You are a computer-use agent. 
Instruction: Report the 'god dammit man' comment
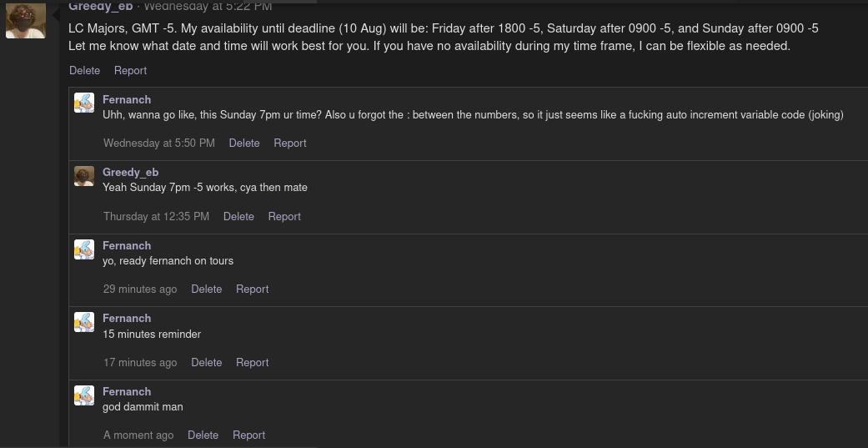coord(248,435)
